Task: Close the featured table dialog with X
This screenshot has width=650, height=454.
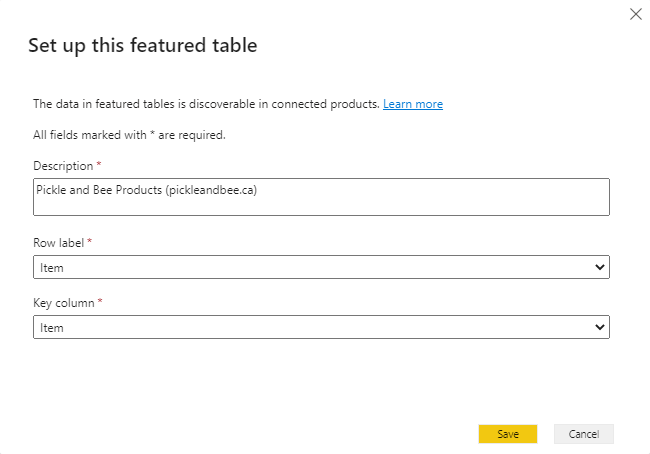Action: point(635,14)
